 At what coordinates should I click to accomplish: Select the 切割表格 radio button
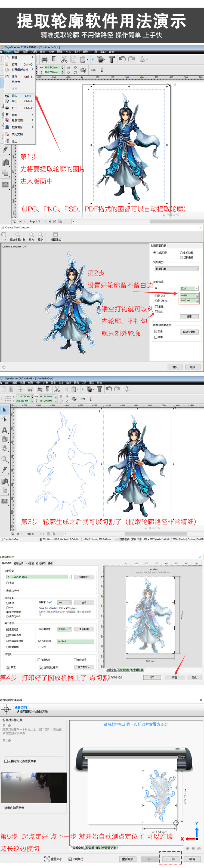click(181, 257)
